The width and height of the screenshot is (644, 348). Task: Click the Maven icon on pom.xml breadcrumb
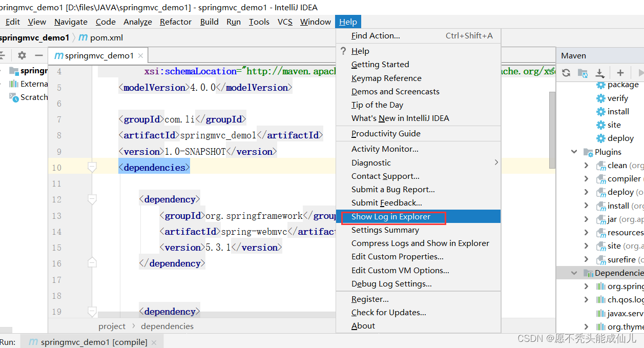pos(83,37)
